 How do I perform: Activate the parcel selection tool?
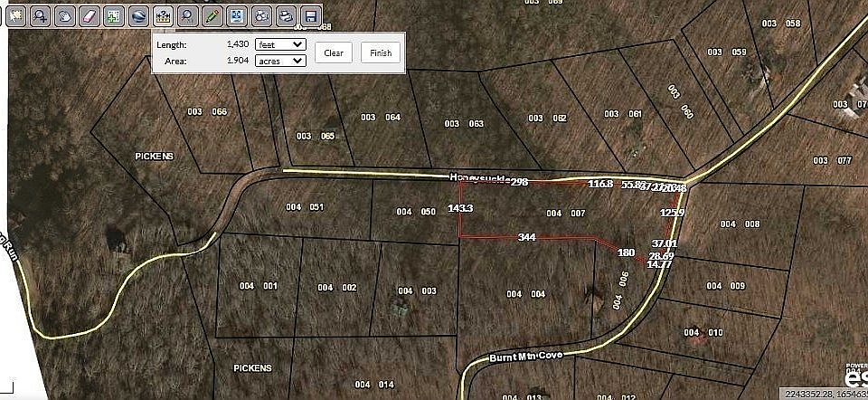point(17,16)
